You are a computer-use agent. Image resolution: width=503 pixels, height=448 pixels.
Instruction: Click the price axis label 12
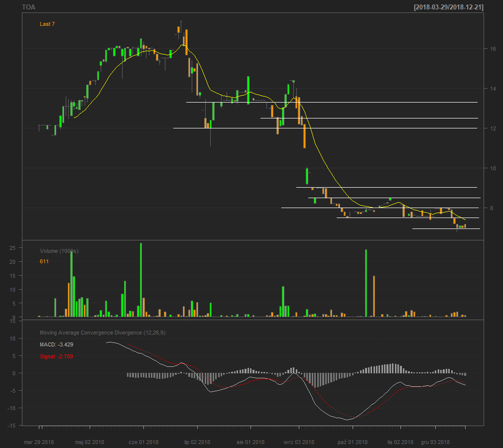[493, 128]
